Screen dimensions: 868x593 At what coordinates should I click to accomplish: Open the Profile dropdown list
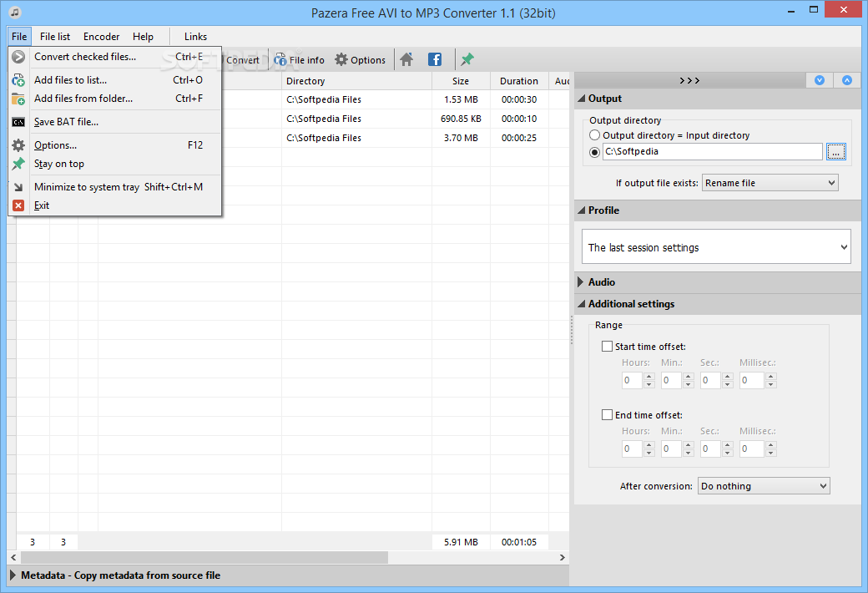(716, 246)
